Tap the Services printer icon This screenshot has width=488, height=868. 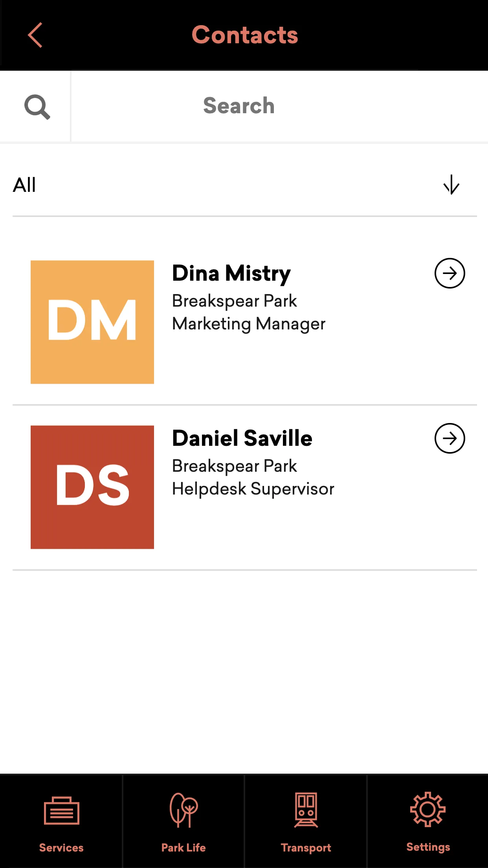point(62,811)
